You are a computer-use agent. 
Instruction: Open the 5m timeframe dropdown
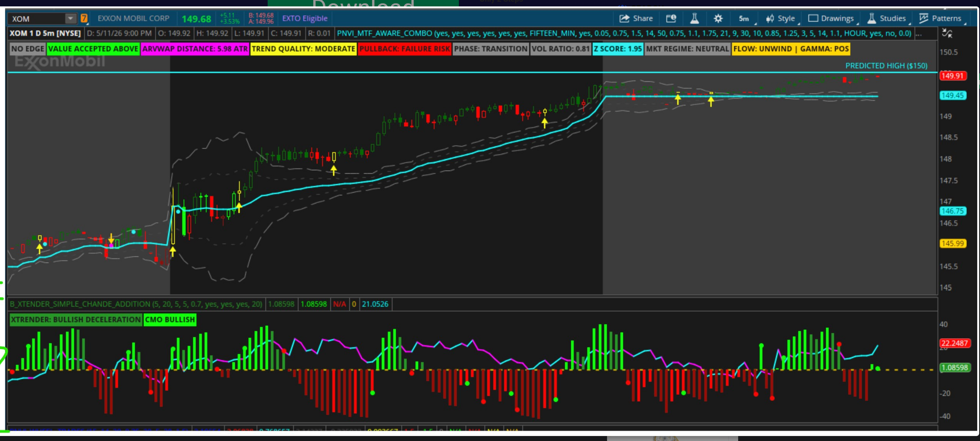tap(745, 18)
